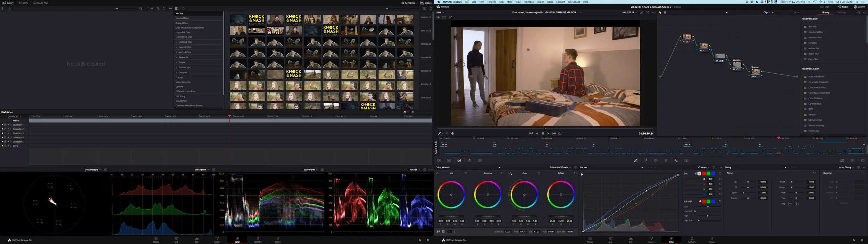This screenshot has width=868, height=244.
Task: Open the Input Sizing dropdown
Action: tap(846, 167)
